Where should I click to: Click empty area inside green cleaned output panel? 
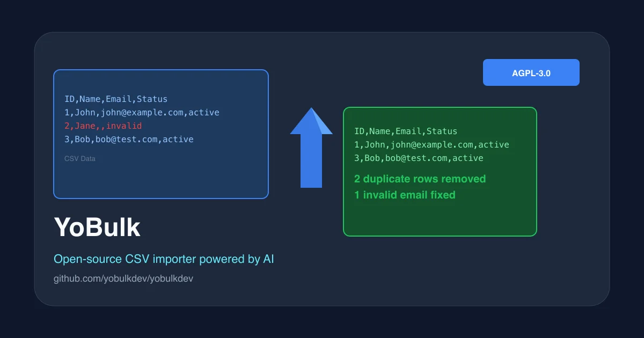440,217
